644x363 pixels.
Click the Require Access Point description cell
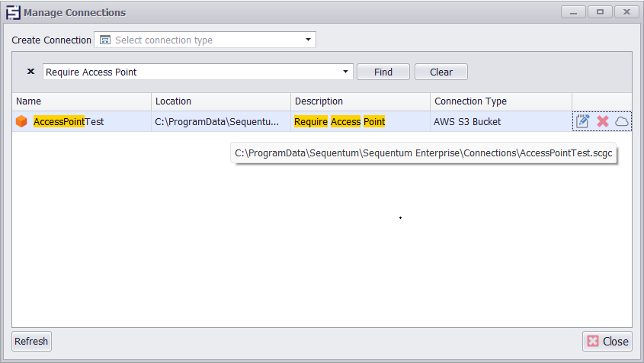360,121
